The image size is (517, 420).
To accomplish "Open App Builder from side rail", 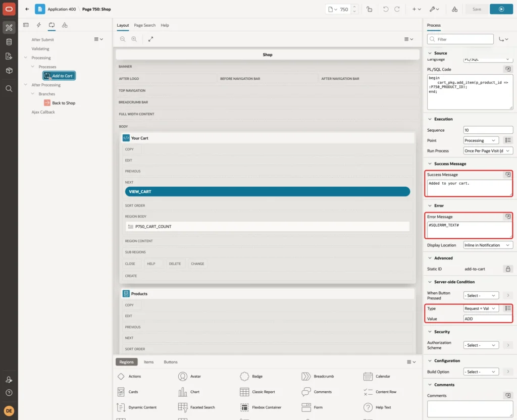I will click(x=9, y=27).
